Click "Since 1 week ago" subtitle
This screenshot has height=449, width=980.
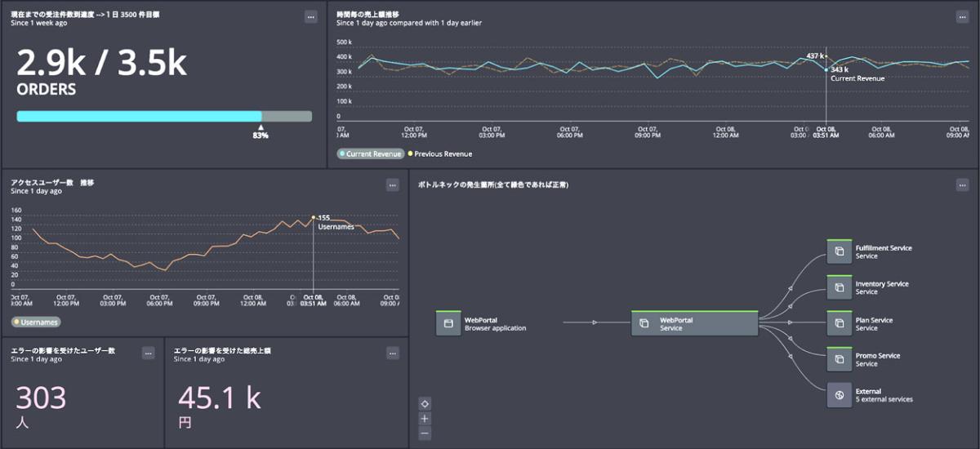click(38, 23)
